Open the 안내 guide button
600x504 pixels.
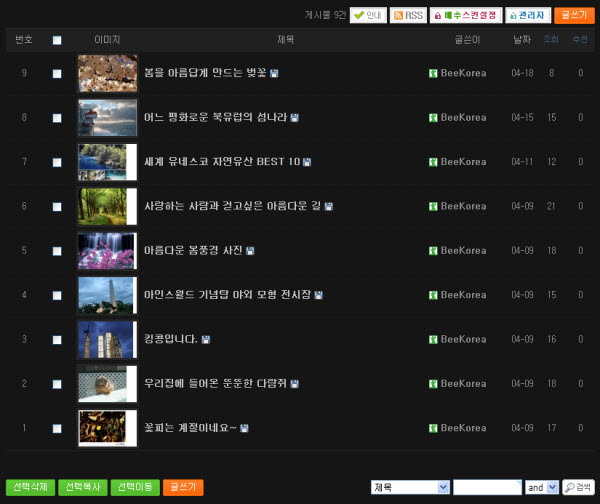point(368,15)
